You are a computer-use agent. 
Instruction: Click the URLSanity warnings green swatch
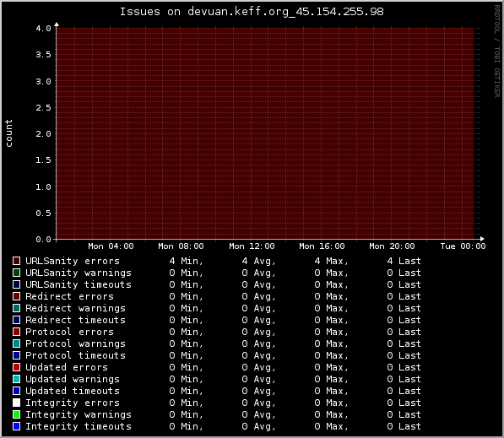(x=16, y=273)
